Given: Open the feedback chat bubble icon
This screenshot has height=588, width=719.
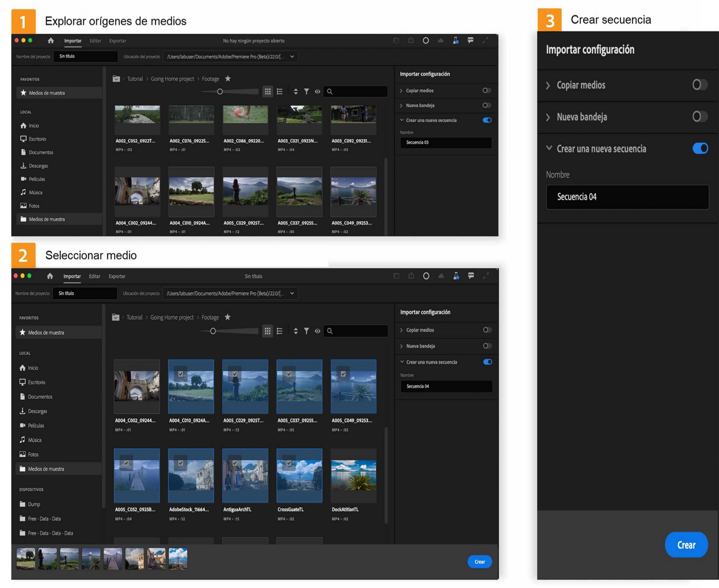Looking at the screenshot, I should tap(470, 40).
